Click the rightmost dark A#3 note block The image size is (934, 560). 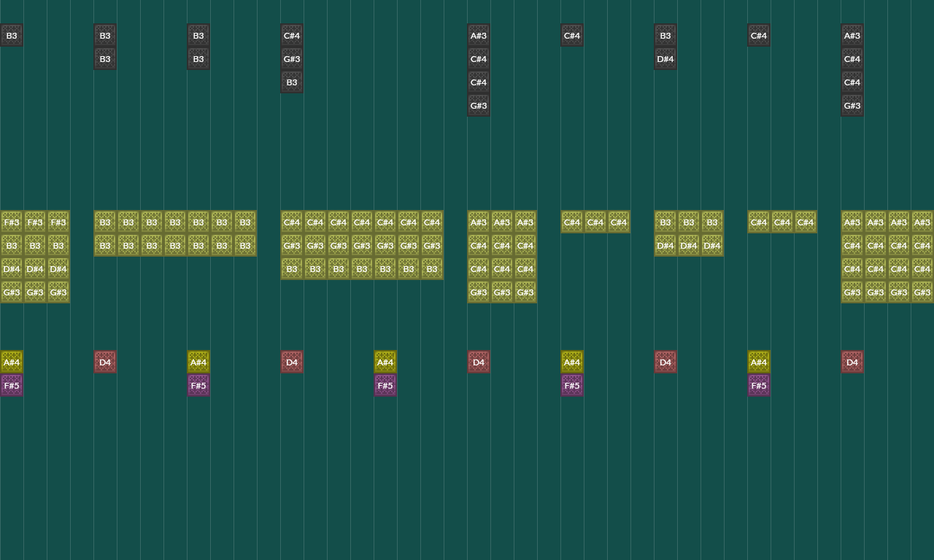pyautogui.click(x=852, y=36)
